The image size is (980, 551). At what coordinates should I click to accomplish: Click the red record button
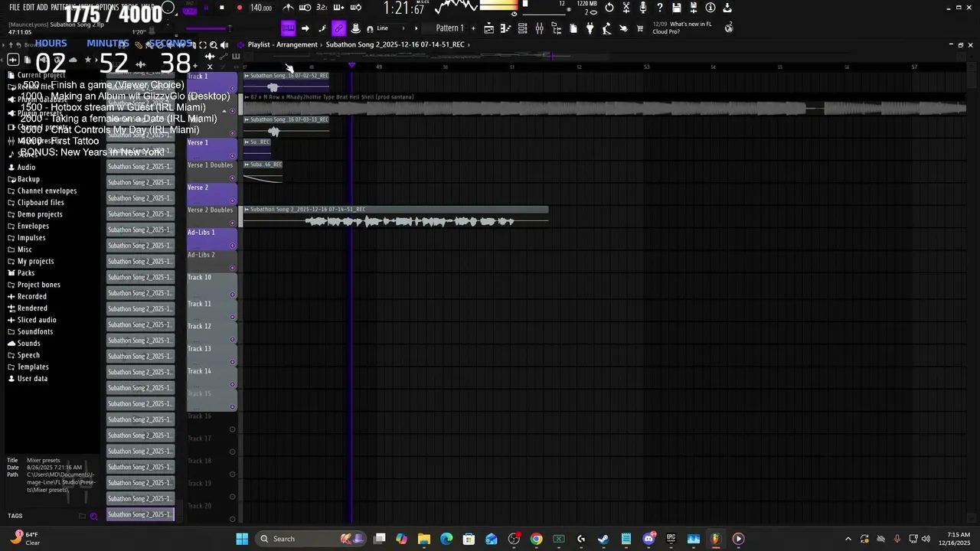pos(240,8)
